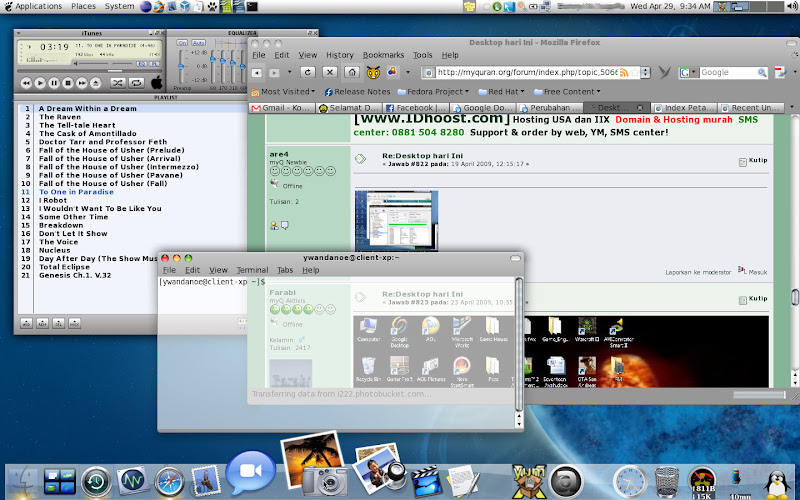Toggle the equalizer On button
The width and height of the screenshot is (800, 500).
click(x=182, y=43)
